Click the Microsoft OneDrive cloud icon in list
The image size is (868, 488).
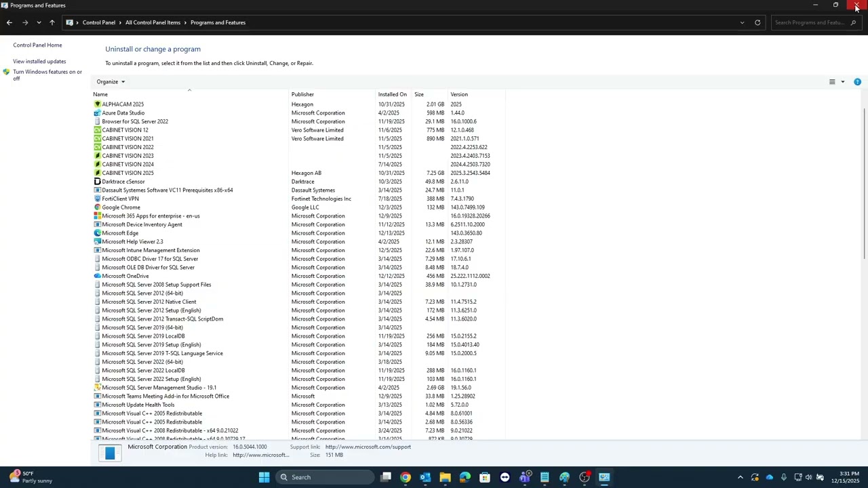coord(97,276)
